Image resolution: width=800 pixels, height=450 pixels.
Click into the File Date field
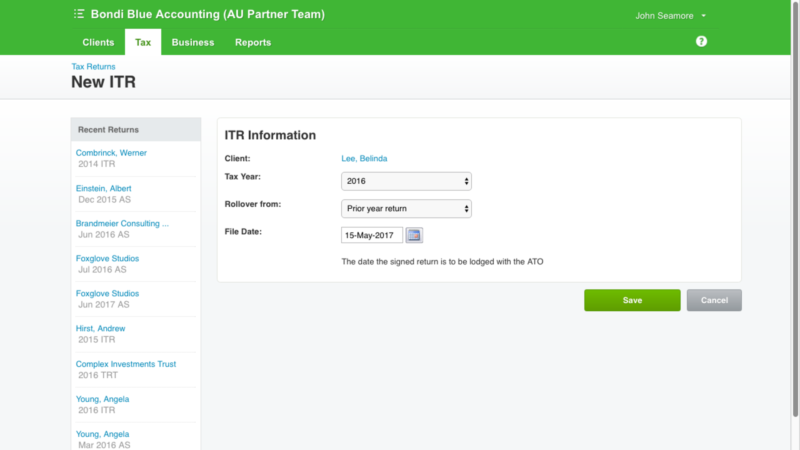372,235
